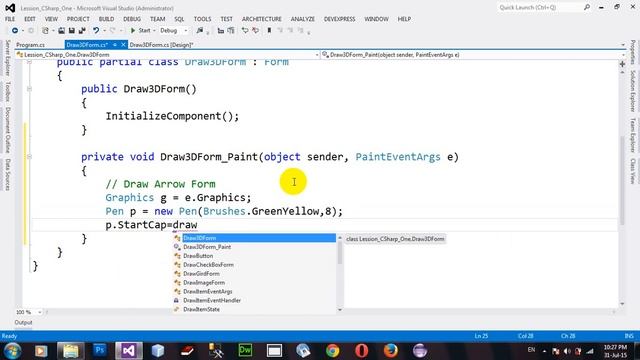Click the Open File toolbar icon
Viewport: 640px width, 360px height.
coord(61,31)
